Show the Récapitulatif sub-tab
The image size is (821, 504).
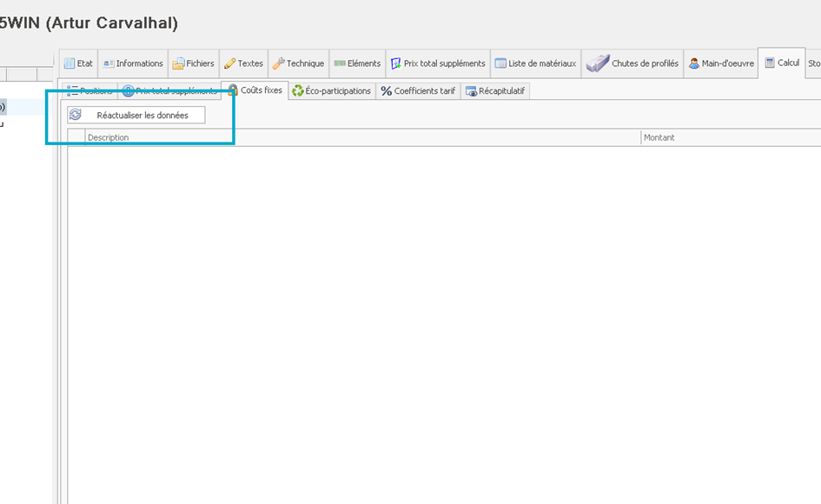coord(495,91)
